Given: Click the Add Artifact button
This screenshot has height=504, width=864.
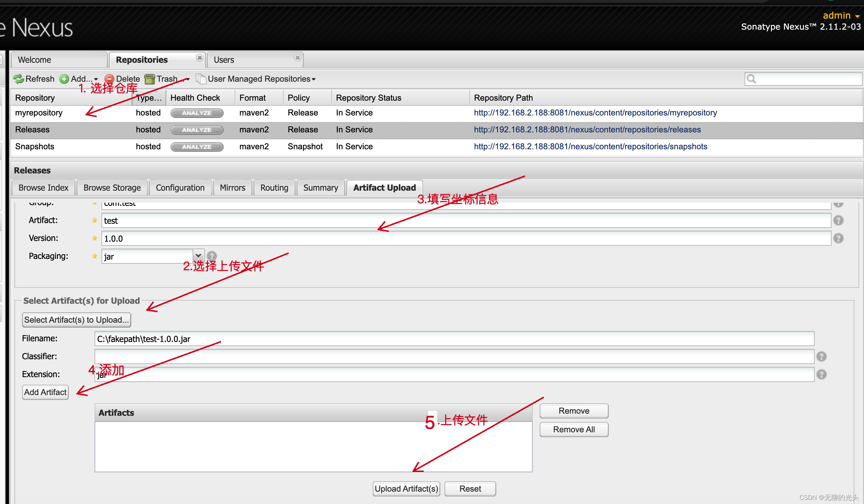Looking at the screenshot, I should coord(45,392).
